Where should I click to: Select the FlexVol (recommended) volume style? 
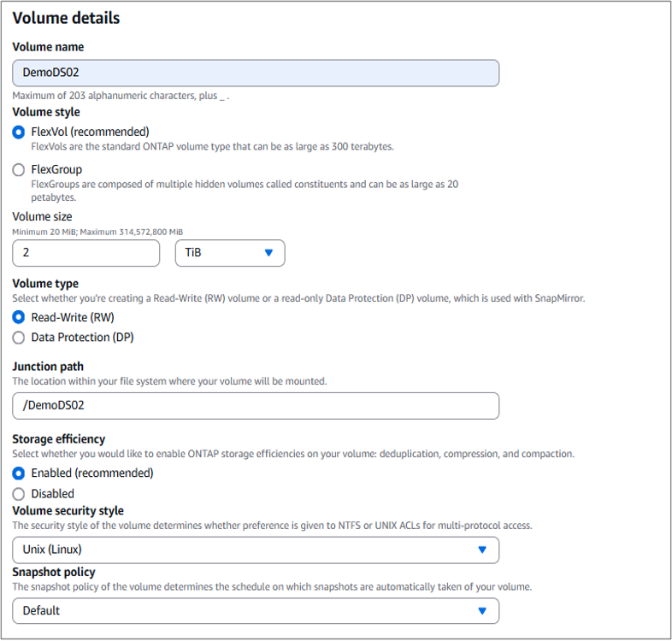click(x=19, y=132)
